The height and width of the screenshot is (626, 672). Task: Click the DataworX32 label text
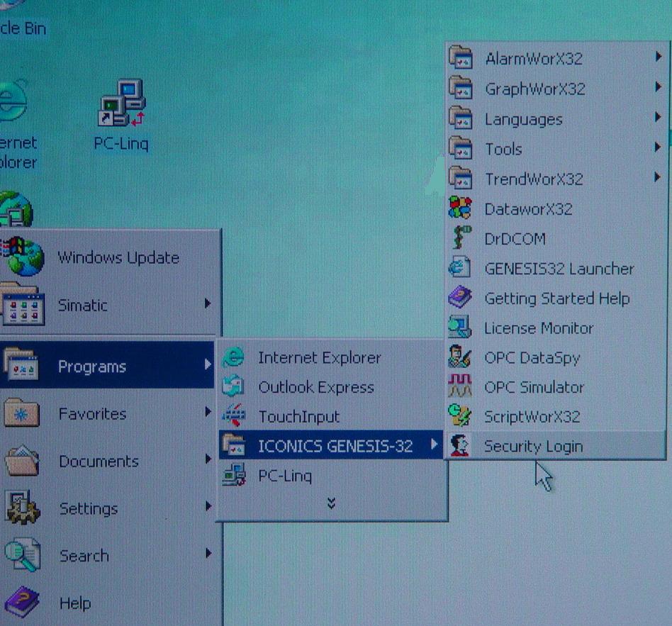click(528, 209)
